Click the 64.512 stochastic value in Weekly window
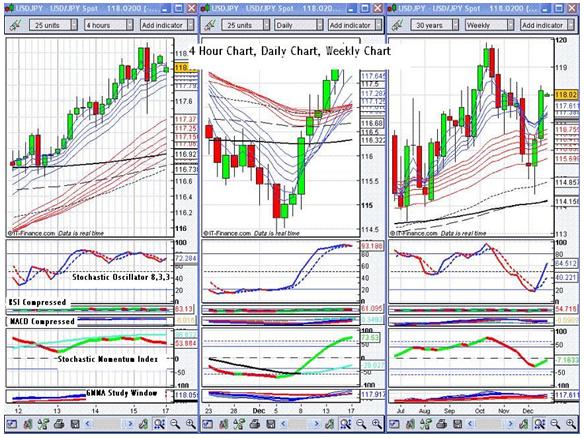The width and height of the screenshot is (584, 438). point(566,264)
